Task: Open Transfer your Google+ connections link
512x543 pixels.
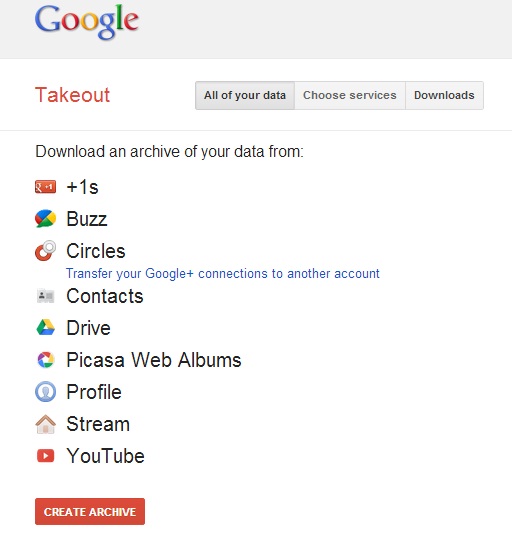Action: coord(223,274)
